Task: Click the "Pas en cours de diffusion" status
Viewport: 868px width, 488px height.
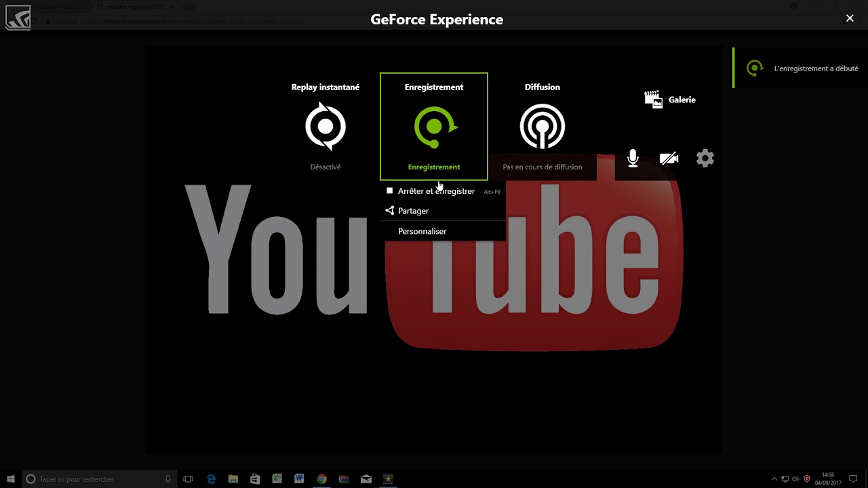Action: (x=542, y=167)
